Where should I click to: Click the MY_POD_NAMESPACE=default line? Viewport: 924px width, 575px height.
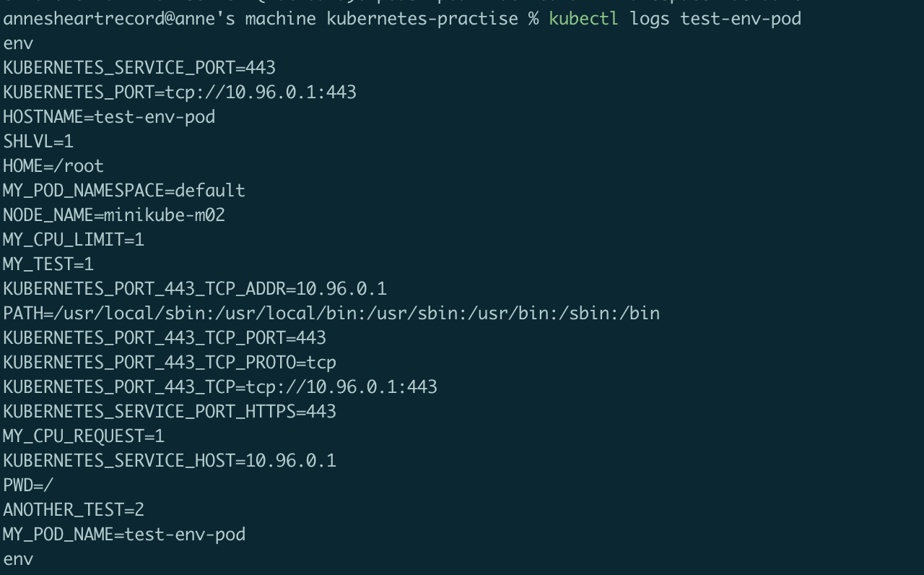point(124,191)
